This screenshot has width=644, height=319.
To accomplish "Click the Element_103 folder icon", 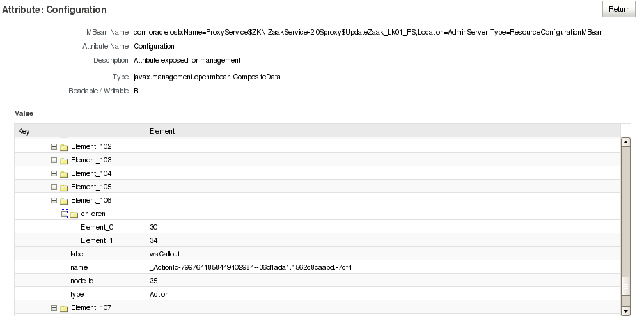I will (x=64, y=160).
